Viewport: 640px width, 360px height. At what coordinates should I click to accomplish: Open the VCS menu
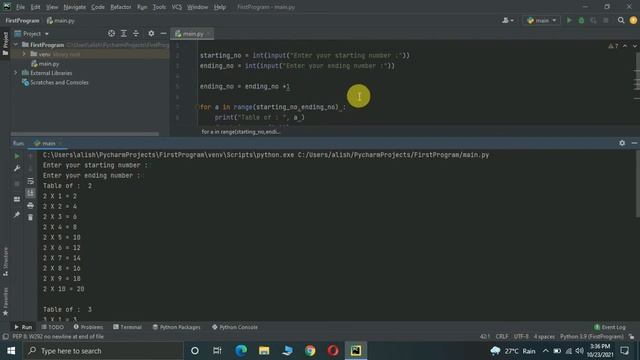[176, 7]
